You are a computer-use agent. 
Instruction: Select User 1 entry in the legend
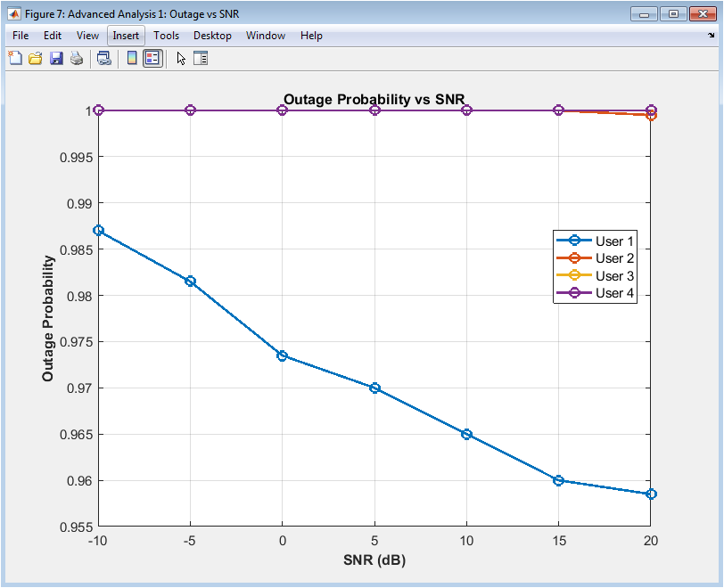(614, 241)
